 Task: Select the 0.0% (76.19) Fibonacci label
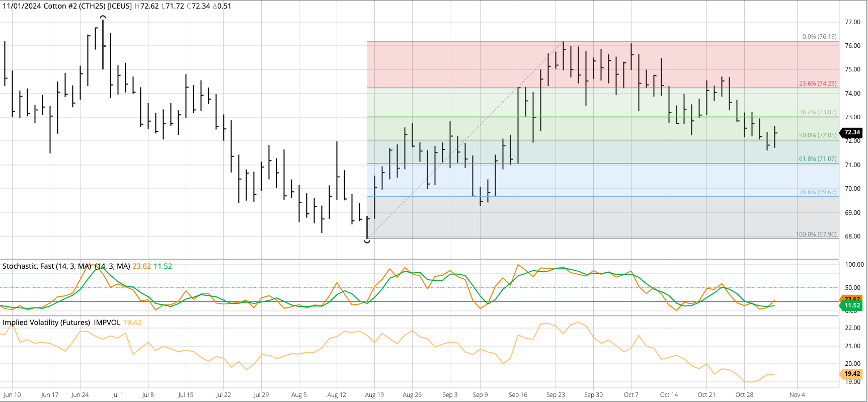(x=819, y=37)
